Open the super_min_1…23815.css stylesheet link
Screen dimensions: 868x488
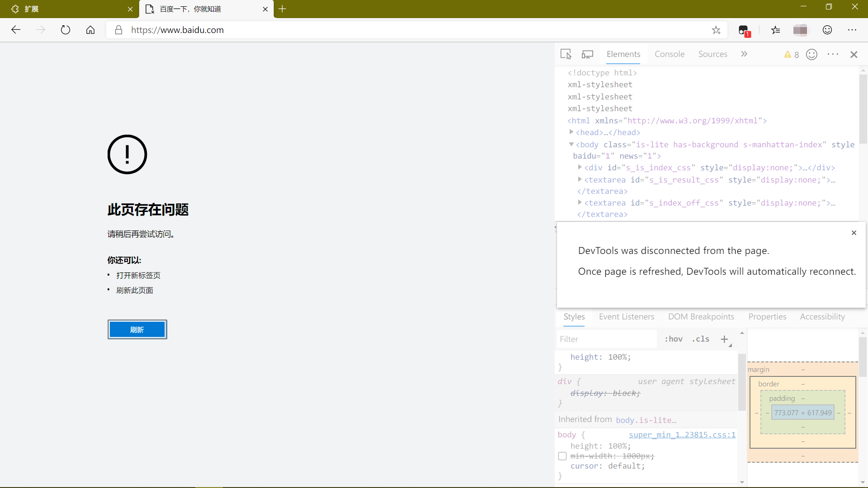[682, 435]
